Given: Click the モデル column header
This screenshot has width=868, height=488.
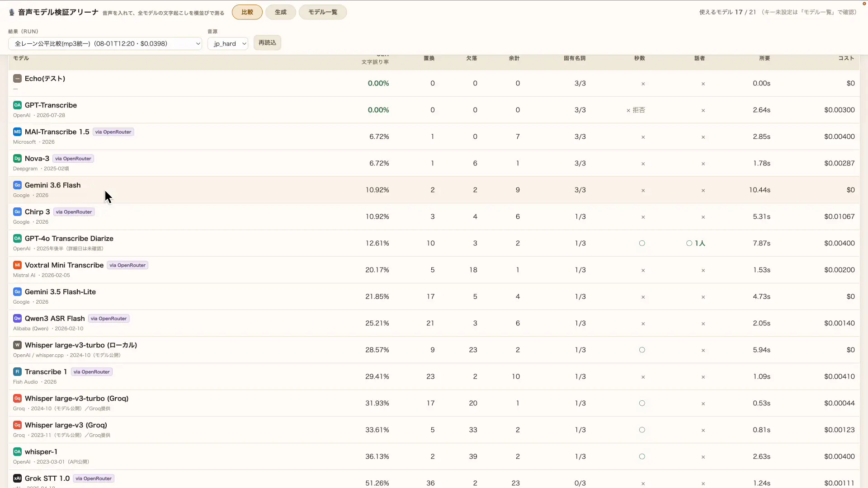Looking at the screenshot, I should (x=21, y=58).
